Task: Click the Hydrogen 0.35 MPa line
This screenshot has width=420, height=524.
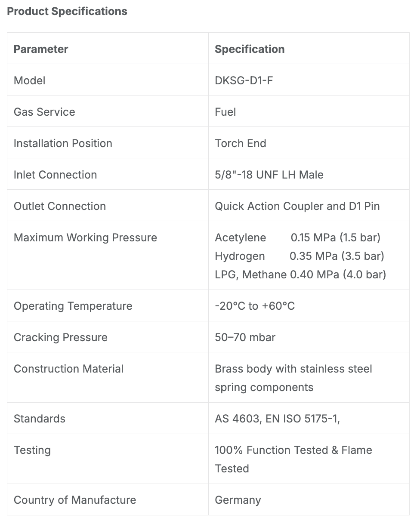Action: (300, 256)
